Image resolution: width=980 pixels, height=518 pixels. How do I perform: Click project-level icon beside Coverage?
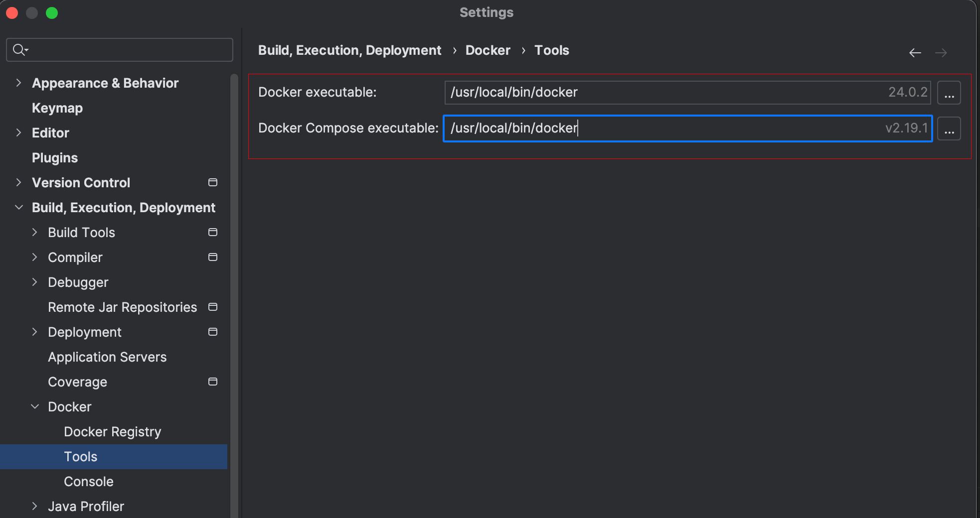[x=213, y=382]
